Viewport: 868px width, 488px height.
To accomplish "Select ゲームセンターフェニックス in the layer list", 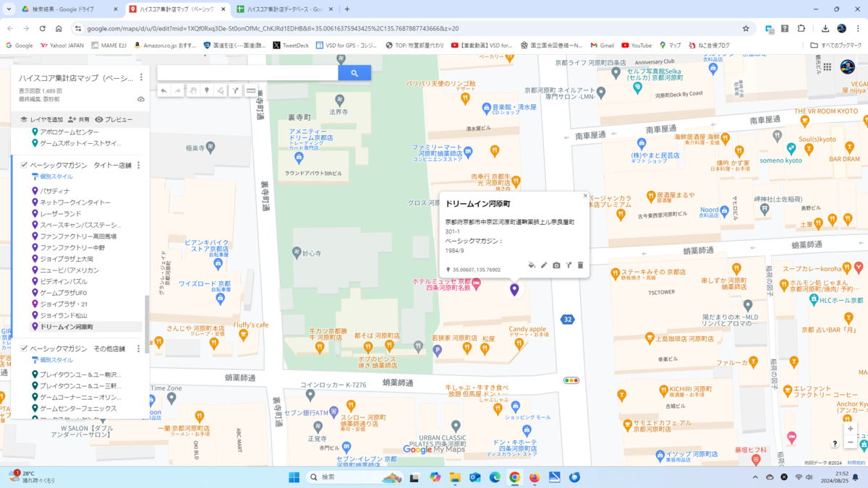I will (x=77, y=408).
